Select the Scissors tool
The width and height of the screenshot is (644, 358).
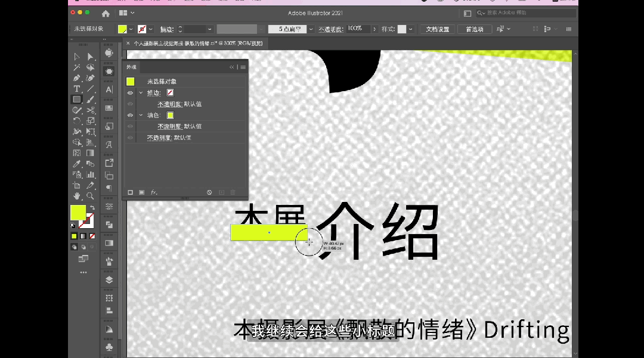pyautogui.click(x=91, y=110)
